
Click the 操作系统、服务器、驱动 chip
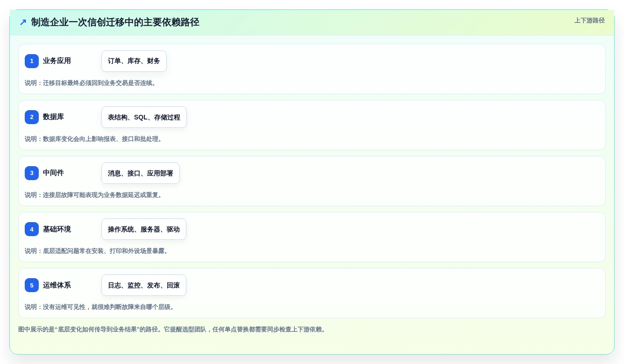click(x=144, y=229)
